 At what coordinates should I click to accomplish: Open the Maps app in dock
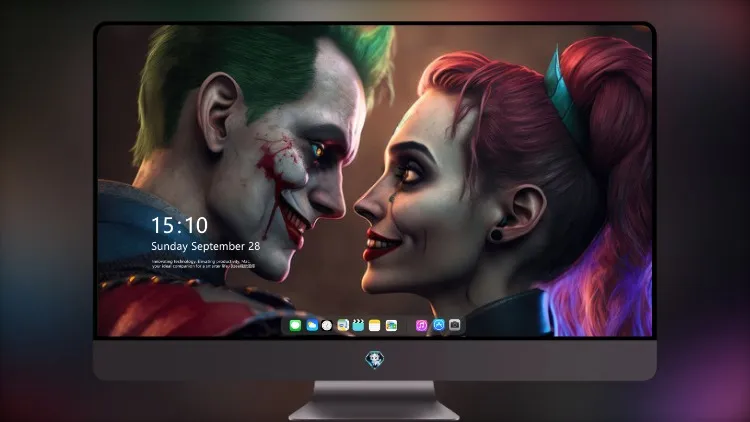point(343,325)
